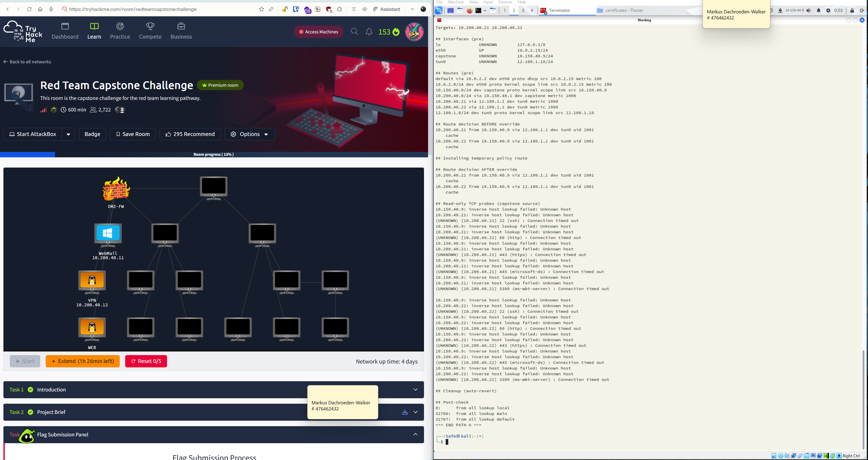
Task: Click the volume speaker icon in Kali panel
Action: pos(809,10)
